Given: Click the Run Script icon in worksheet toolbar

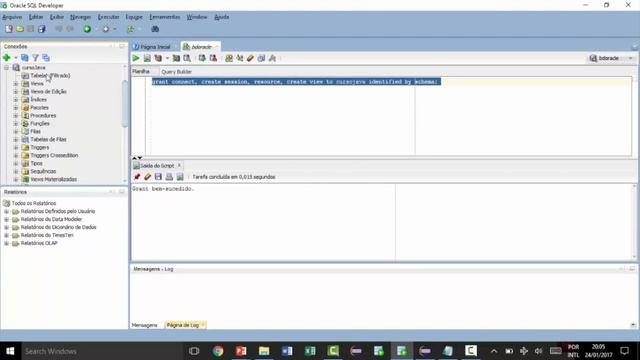Looking at the screenshot, I should tap(147, 58).
